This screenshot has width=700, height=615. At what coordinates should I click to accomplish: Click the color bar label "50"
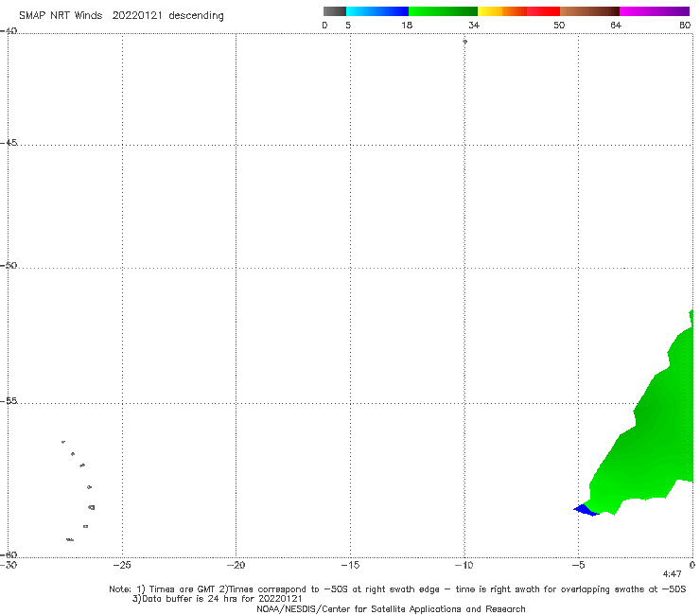point(559,25)
